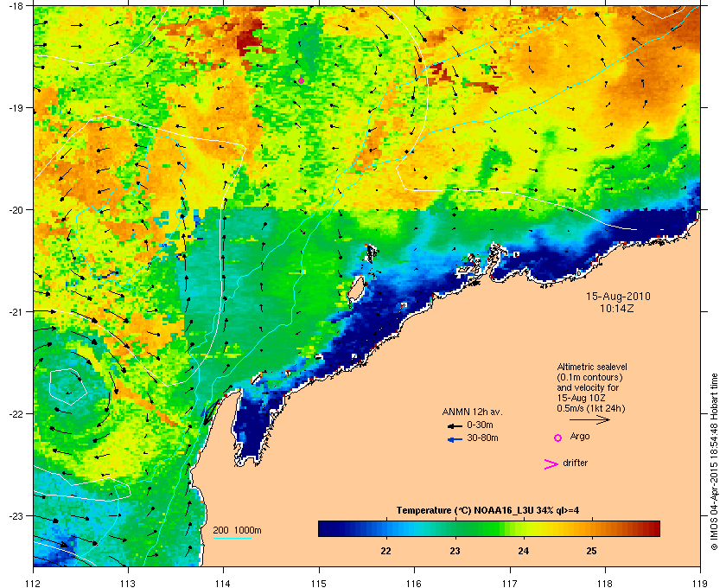Viewport: 726px width, 588px height.
Task: Click the longitude axis label 113
Action: pyautogui.click(x=128, y=583)
